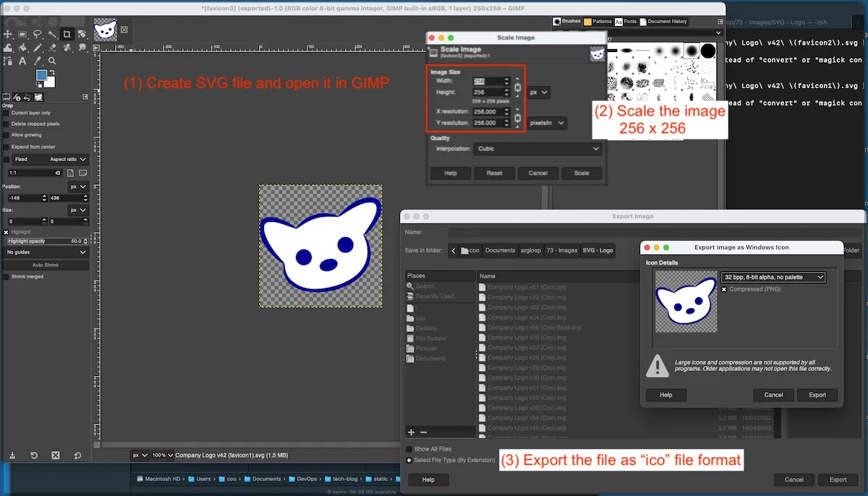Viewport: 868px width, 496px height.
Task: Open the 'pixels/in' resolution unit dropdown
Action: click(546, 123)
